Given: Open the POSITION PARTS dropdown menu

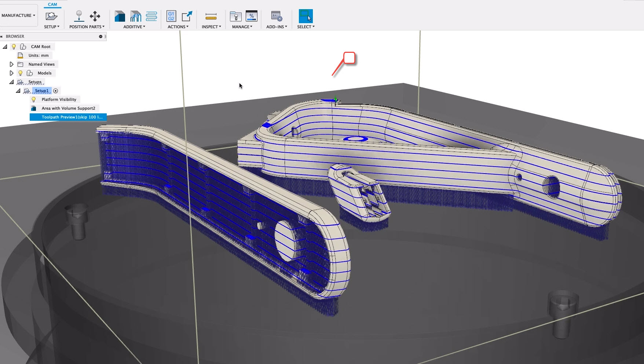Looking at the screenshot, I should 87,27.
